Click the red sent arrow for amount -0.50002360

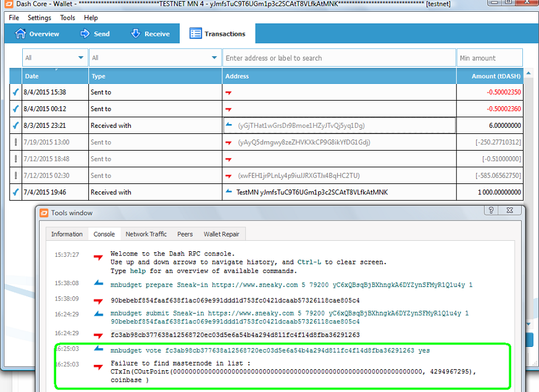click(228, 109)
